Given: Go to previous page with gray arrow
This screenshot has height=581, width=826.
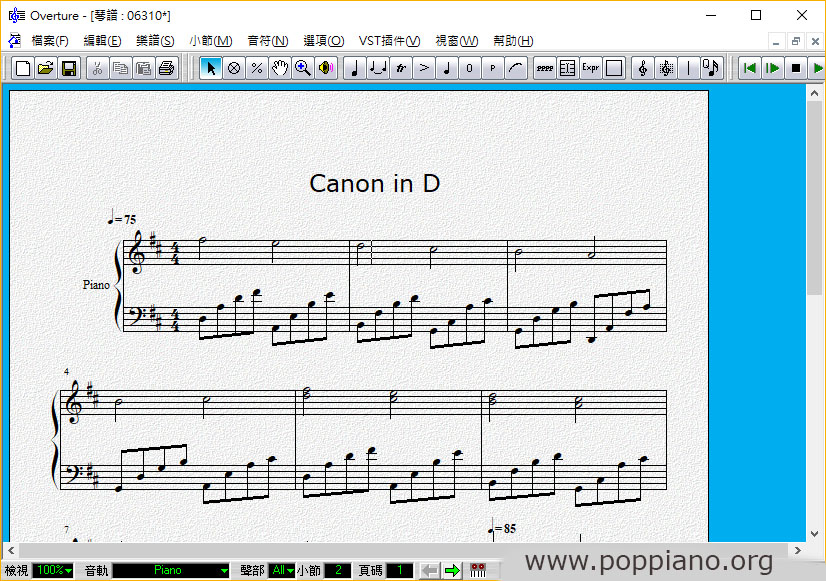Looking at the screenshot, I should (x=430, y=570).
